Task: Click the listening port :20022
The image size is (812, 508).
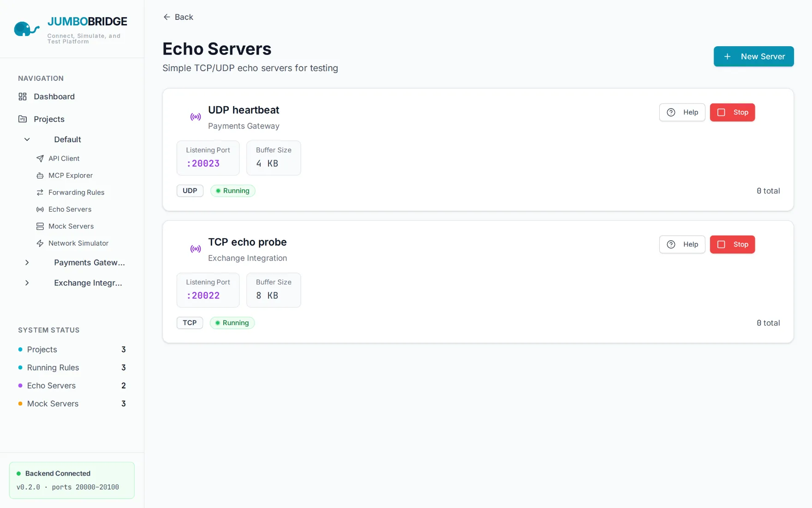Action: (203, 296)
